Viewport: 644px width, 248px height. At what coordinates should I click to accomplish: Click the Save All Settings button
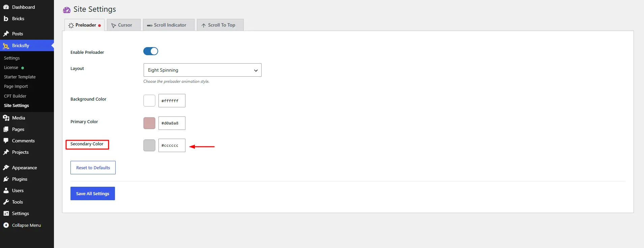tap(93, 193)
